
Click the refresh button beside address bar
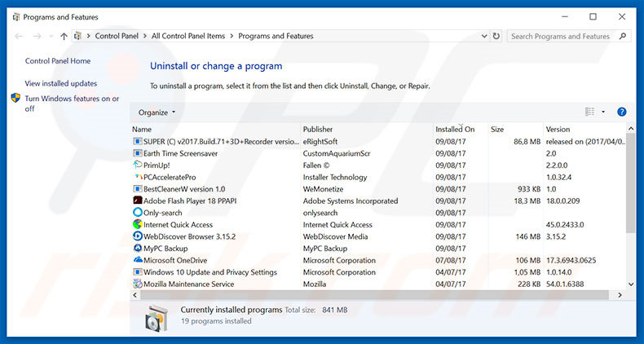tap(494, 36)
